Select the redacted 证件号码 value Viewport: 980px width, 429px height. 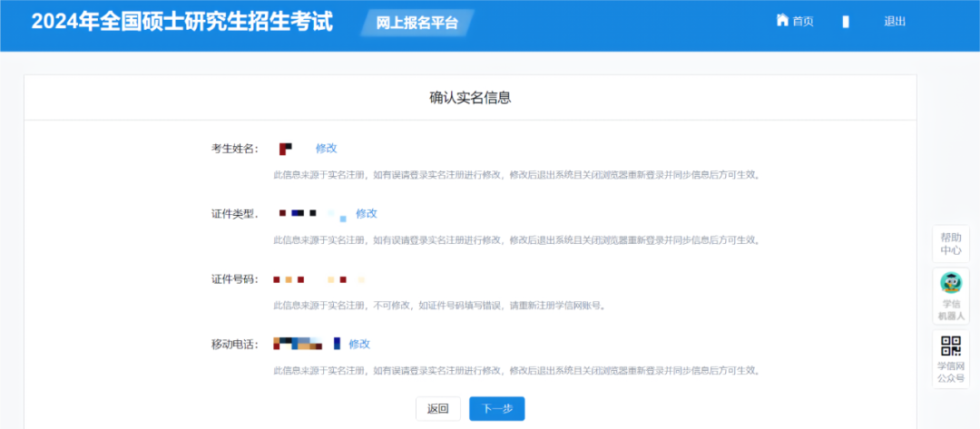[318, 279]
